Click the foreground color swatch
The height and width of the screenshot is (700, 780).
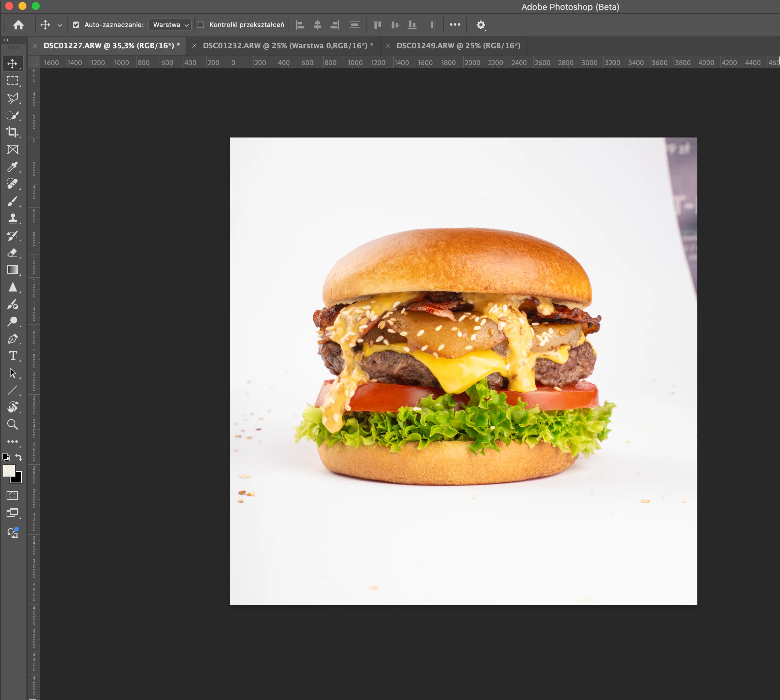click(x=9, y=470)
